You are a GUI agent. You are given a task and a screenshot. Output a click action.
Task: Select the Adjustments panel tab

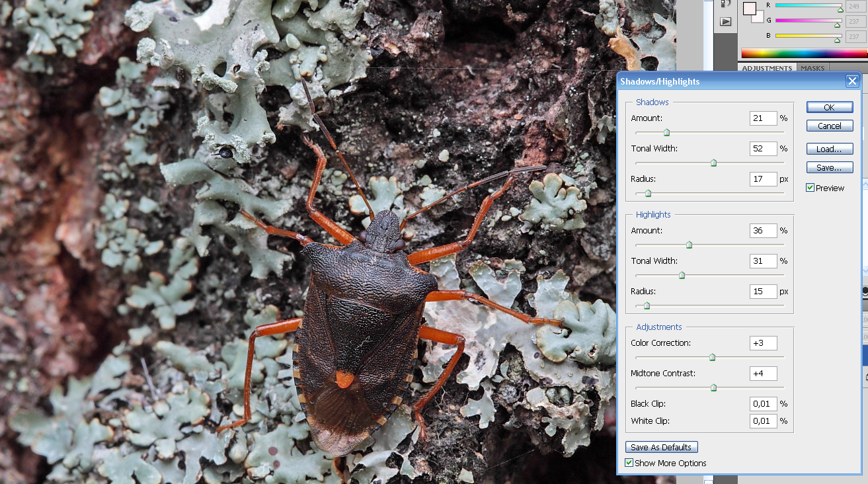[767, 68]
